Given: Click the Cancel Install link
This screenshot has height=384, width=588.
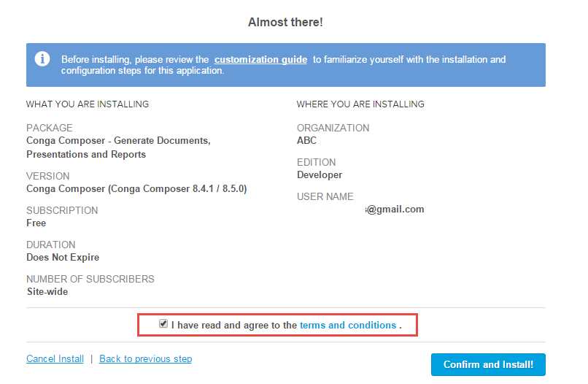Looking at the screenshot, I should [x=55, y=359].
